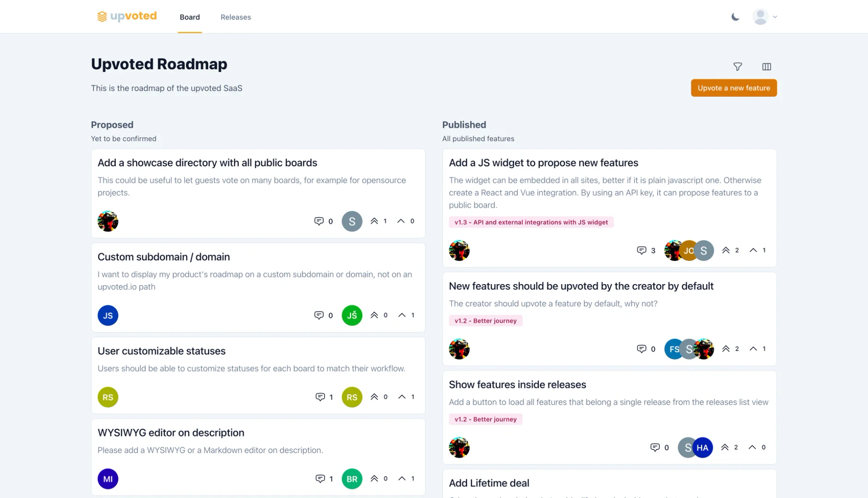
Task: Open comments on the WYSIWYG editor card
Action: point(320,478)
